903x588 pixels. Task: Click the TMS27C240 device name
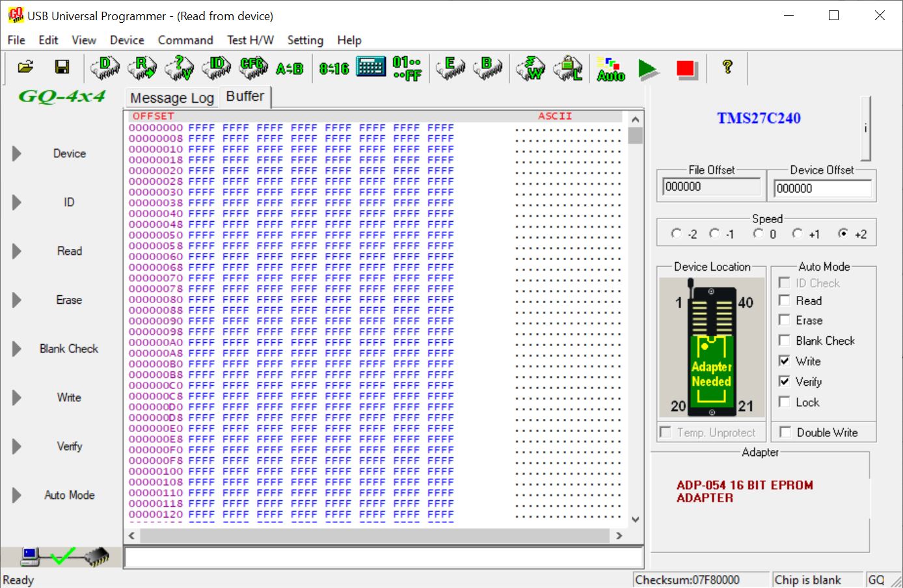[759, 118]
